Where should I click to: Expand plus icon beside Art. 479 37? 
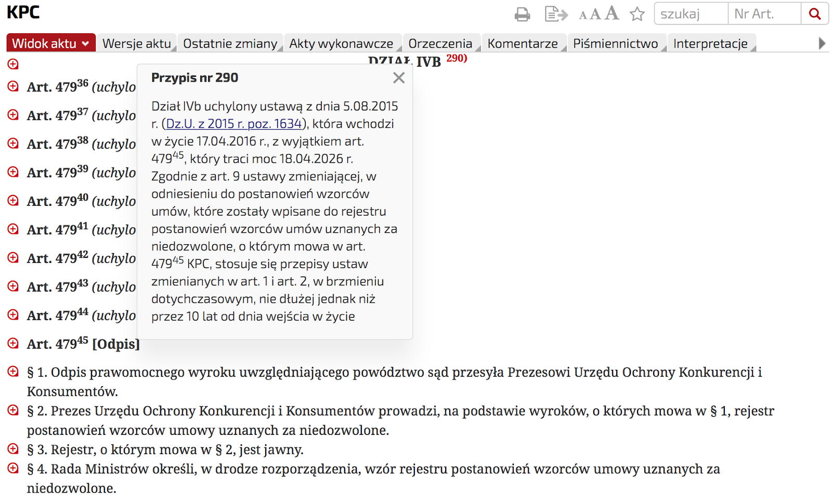click(13, 115)
